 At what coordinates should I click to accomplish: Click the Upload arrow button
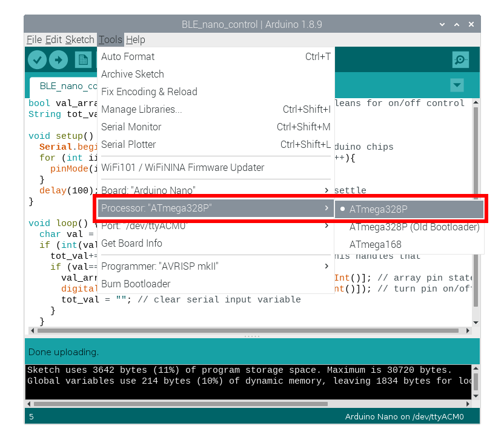click(59, 60)
